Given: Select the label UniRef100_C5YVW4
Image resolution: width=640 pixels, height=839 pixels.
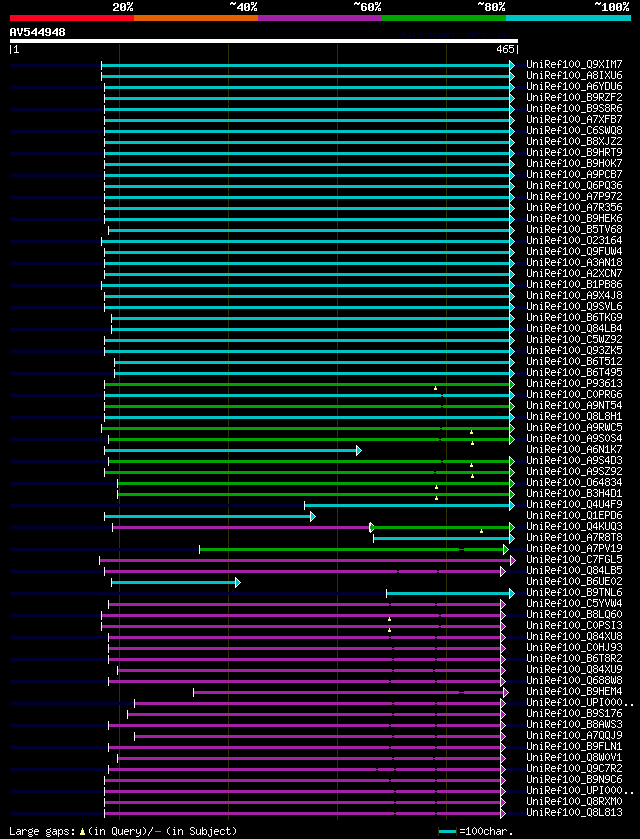Looking at the screenshot, I should (x=574, y=602).
